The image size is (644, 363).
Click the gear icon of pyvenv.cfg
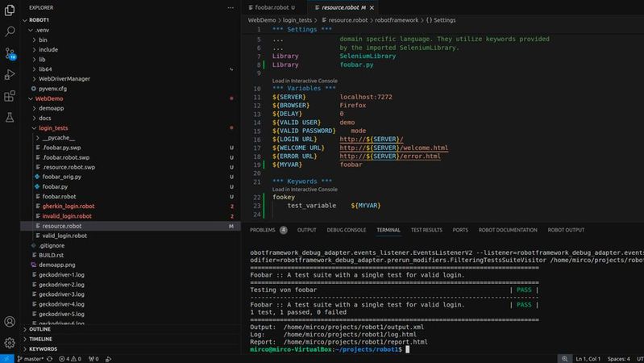tap(34, 89)
